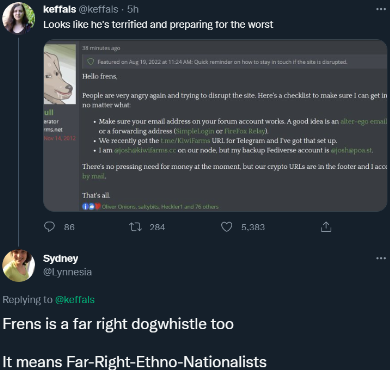Click the 284 retweets count
Image resolution: width=390 pixels, height=370 pixels.
point(157,227)
